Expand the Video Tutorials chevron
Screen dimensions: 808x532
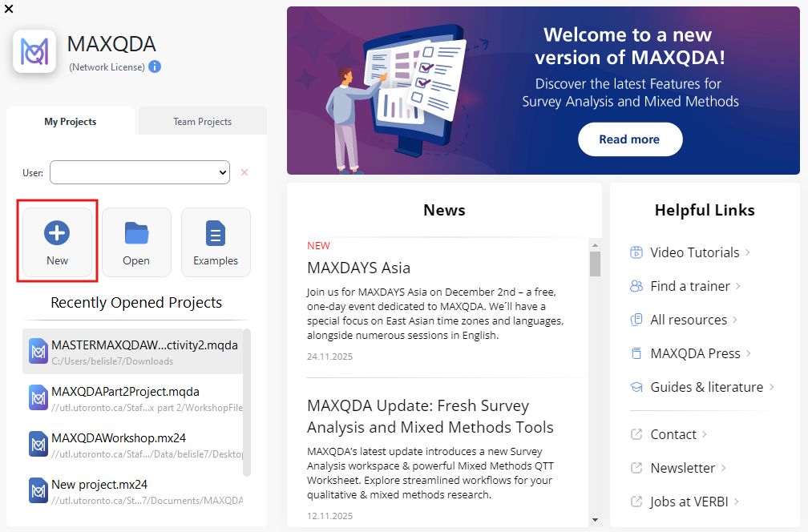(x=748, y=252)
